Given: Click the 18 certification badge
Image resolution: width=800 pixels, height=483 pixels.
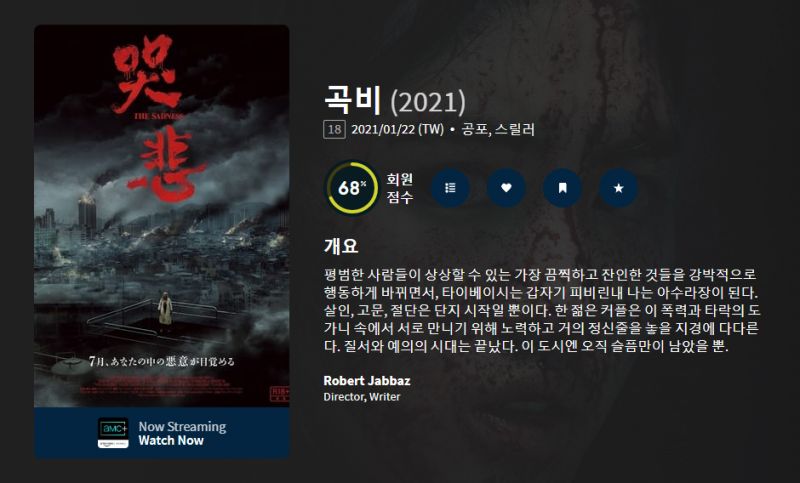Looking at the screenshot, I should pyautogui.click(x=334, y=130).
